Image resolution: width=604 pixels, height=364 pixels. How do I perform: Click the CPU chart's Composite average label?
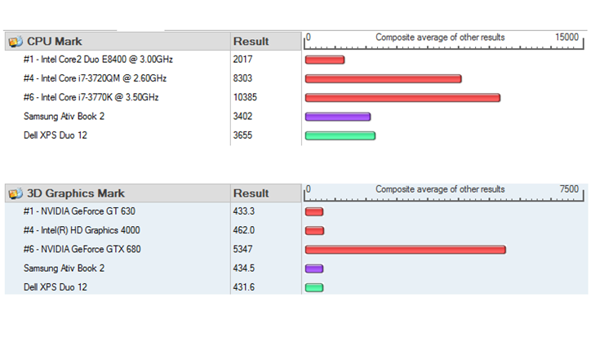pos(440,38)
